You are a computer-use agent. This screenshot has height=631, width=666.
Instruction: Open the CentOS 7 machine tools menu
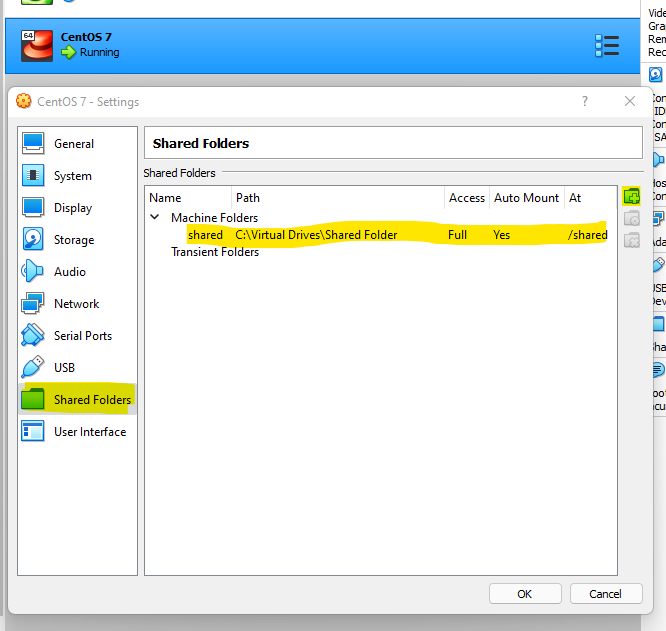point(606,45)
